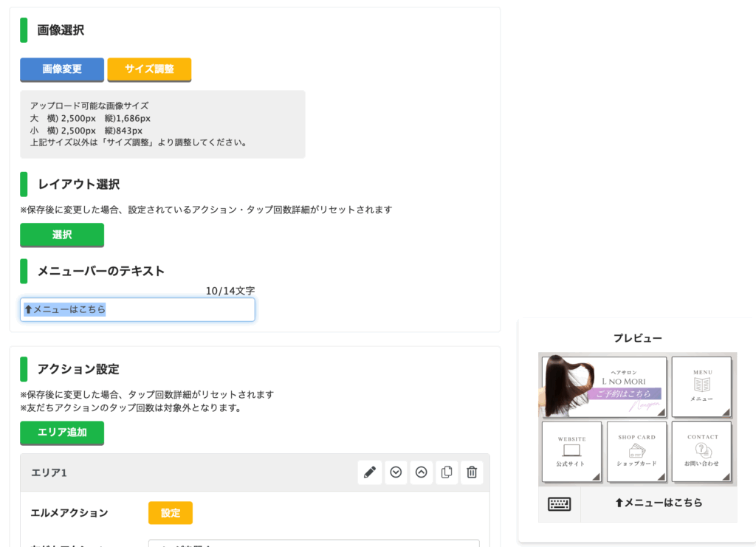756x547 pixels.
Task: Click the エリア1 header label
Action: click(49, 472)
